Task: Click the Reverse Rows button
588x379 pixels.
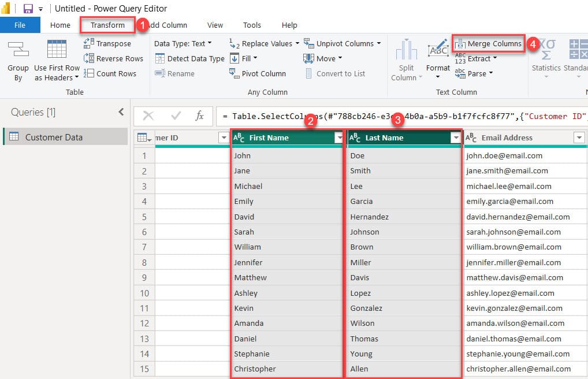Action: click(113, 58)
